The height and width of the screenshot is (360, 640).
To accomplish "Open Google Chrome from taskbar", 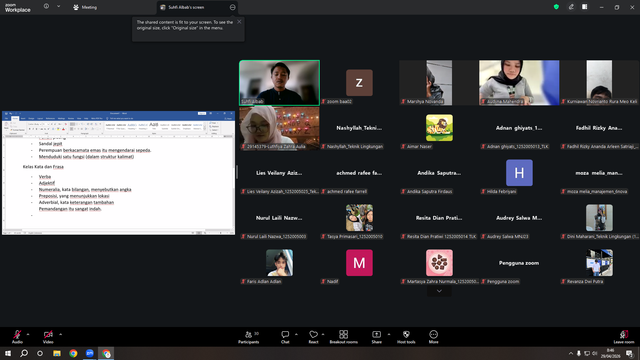I will pos(73,353).
